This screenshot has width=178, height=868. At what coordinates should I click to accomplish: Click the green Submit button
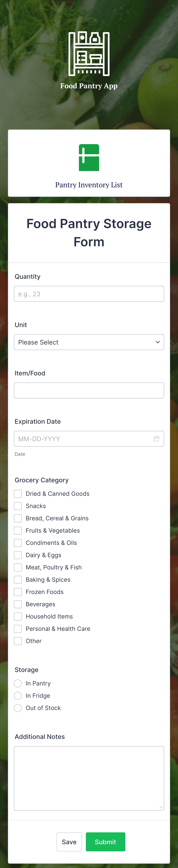(106, 842)
